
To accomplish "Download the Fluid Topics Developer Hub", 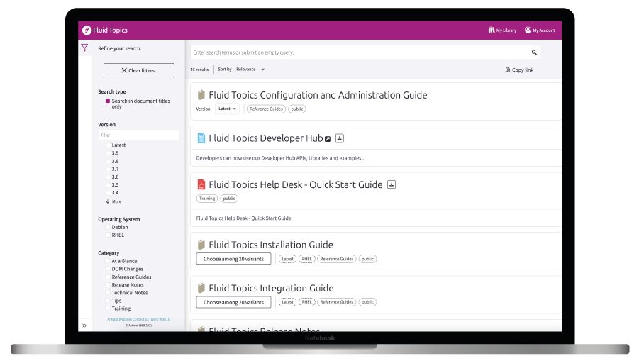I will [339, 138].
